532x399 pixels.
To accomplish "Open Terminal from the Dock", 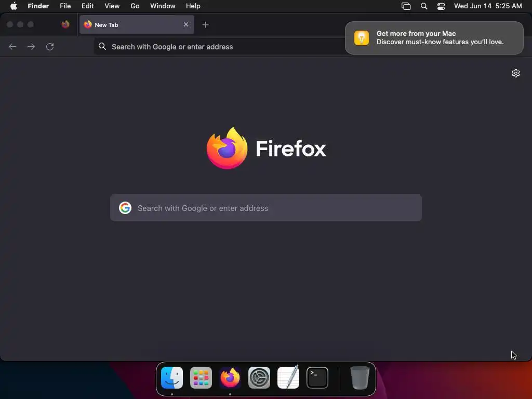I will coord(317,378).
